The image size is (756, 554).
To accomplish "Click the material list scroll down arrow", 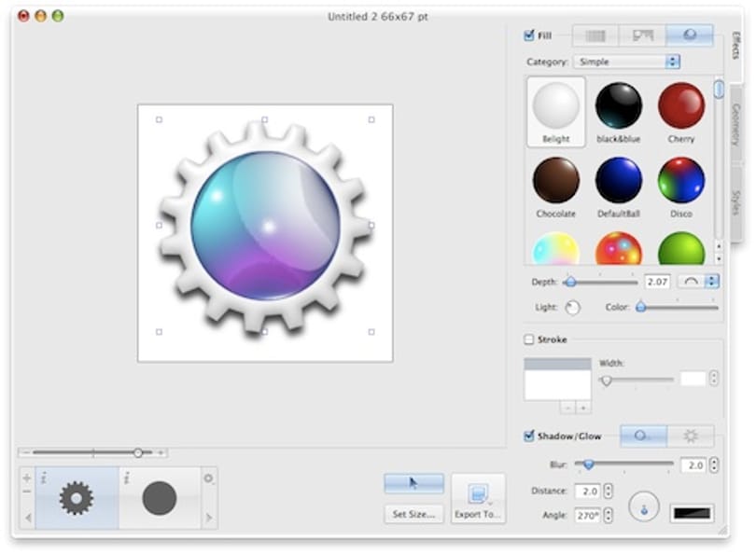I will 719,258.
